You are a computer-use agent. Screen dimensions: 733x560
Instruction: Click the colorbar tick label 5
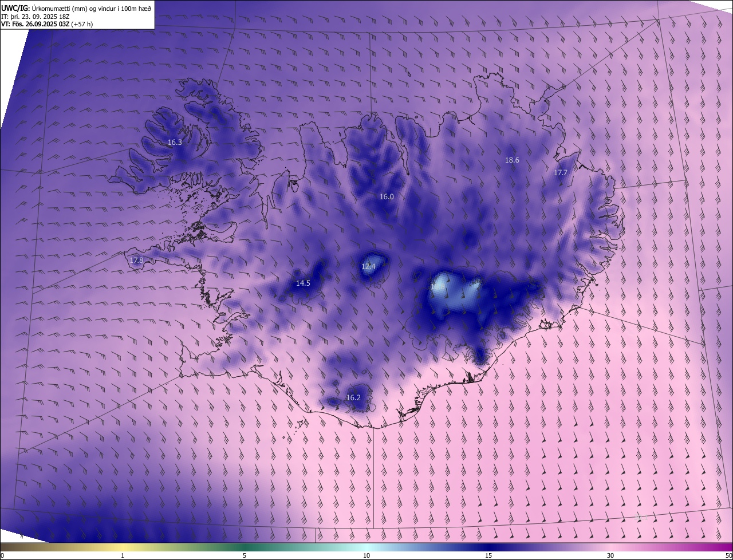click(245, 556)
